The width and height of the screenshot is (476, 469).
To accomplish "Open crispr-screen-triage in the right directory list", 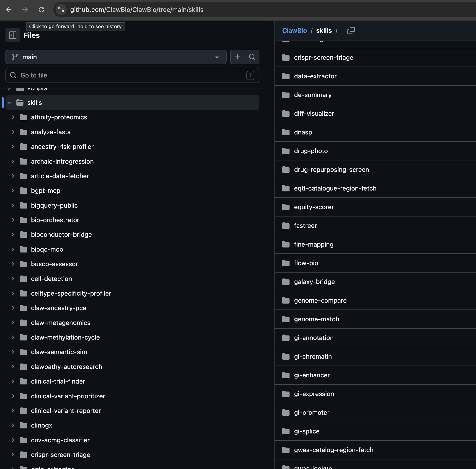I will 323,57.
